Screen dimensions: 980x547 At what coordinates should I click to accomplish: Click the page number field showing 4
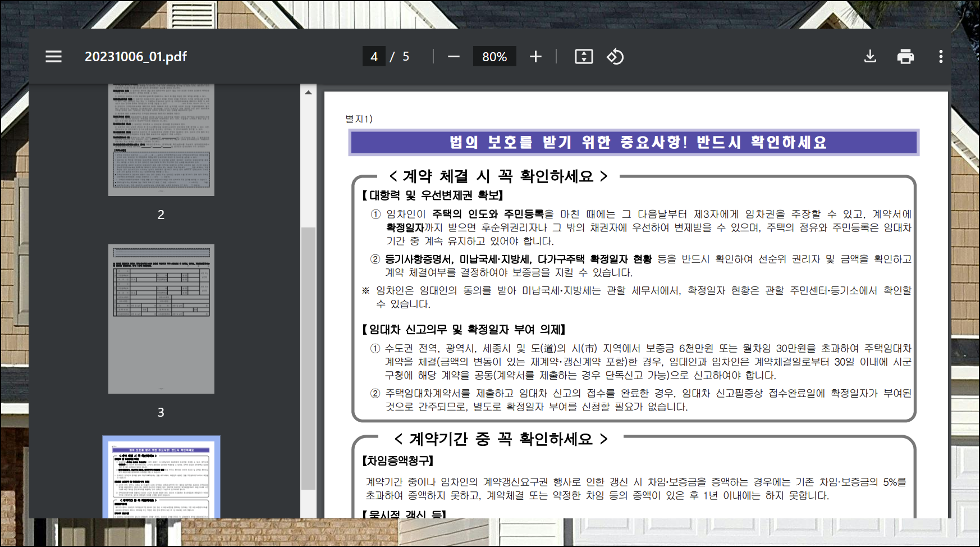pos(374,57)
